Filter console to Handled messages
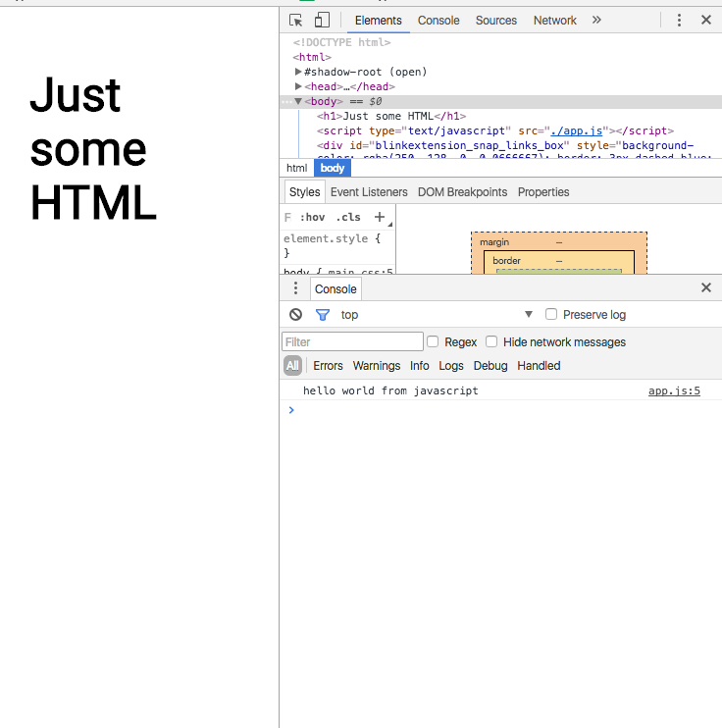The width and height of the screenshot is (722, 728). pyautogui.click(x=539, y=366)
